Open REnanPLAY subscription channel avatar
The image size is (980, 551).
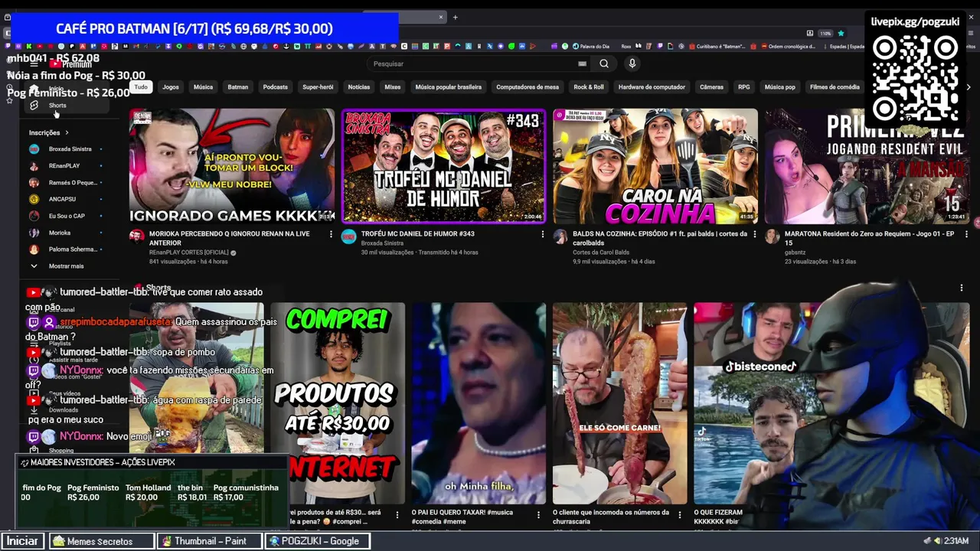click(34, 166)
